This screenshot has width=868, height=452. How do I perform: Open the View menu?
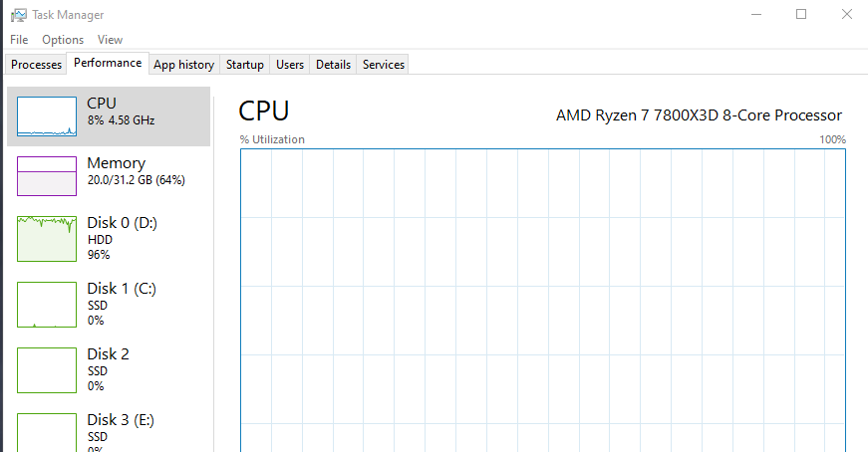(110, 40)
